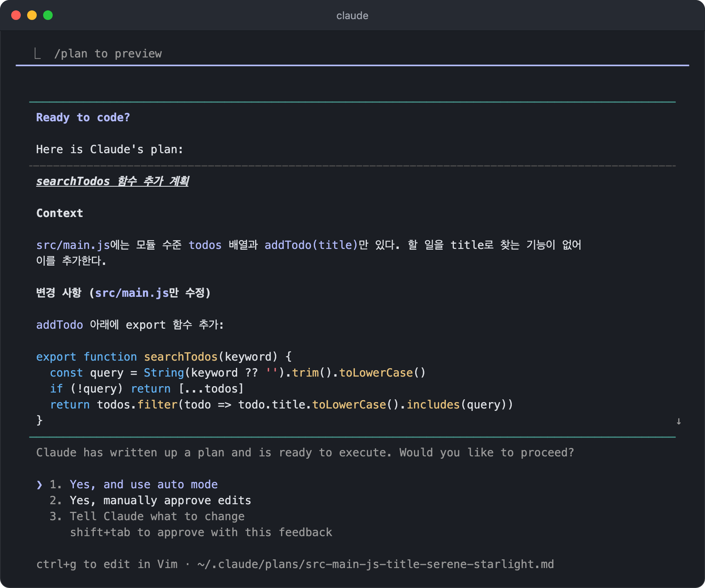Click the down arrow scroll indicator

pos(679,421)
